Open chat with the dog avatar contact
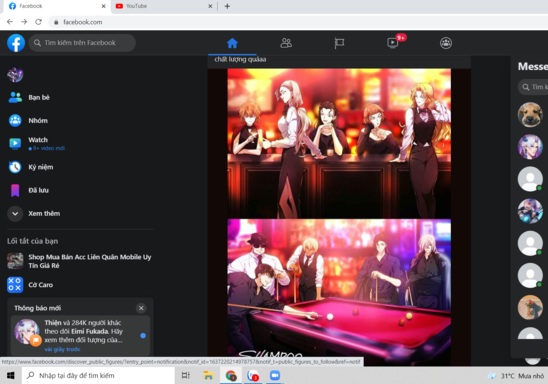This screenshot has width=548, height=384. pos(530,115)
